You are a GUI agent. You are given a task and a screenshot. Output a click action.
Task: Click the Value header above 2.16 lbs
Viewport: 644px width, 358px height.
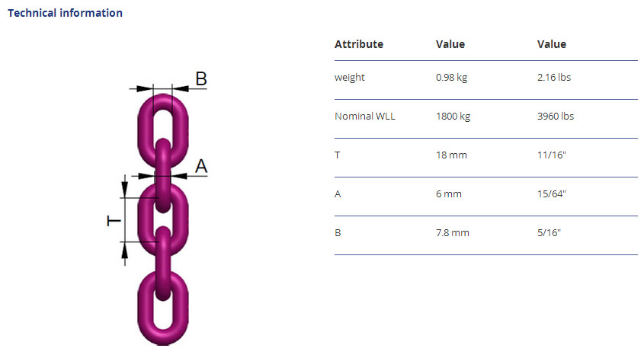(x=552, y=44)
